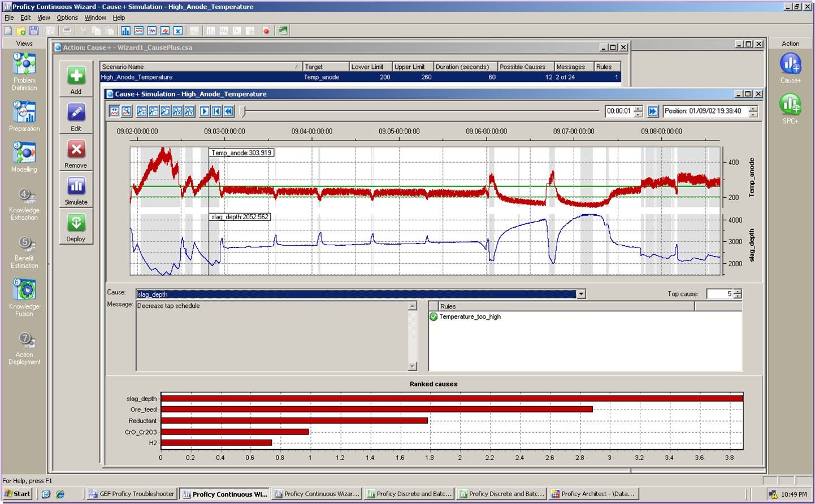
Task: Select the chart cursor tool in simulation toolbar
Action: tap(114, 111)
